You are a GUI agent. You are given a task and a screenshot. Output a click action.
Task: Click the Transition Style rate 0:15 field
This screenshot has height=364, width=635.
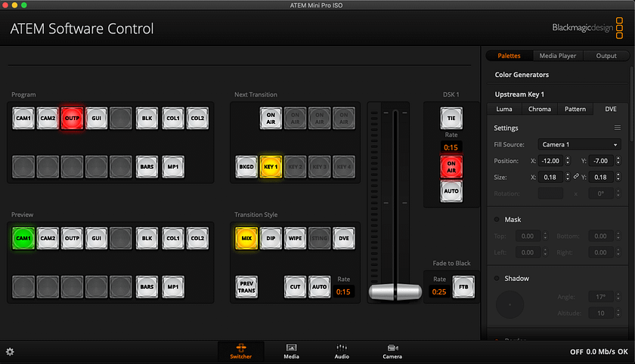343,292
